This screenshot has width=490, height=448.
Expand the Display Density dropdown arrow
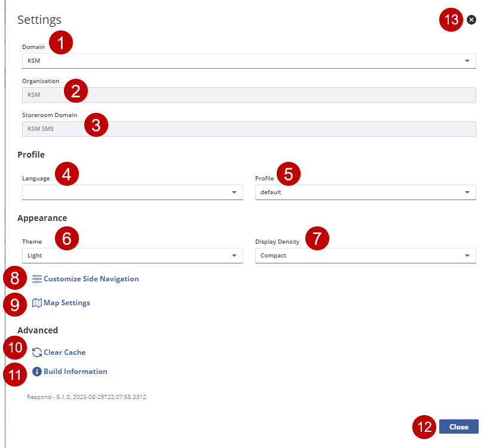click(467, 256)
